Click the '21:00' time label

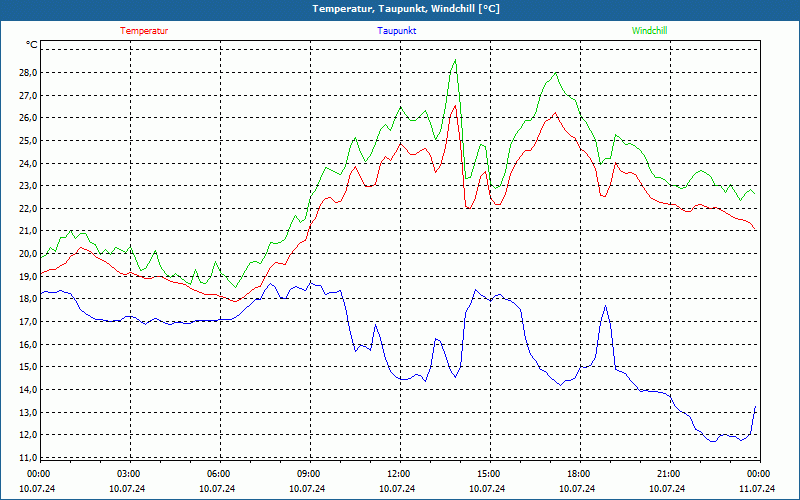[668, 474]
